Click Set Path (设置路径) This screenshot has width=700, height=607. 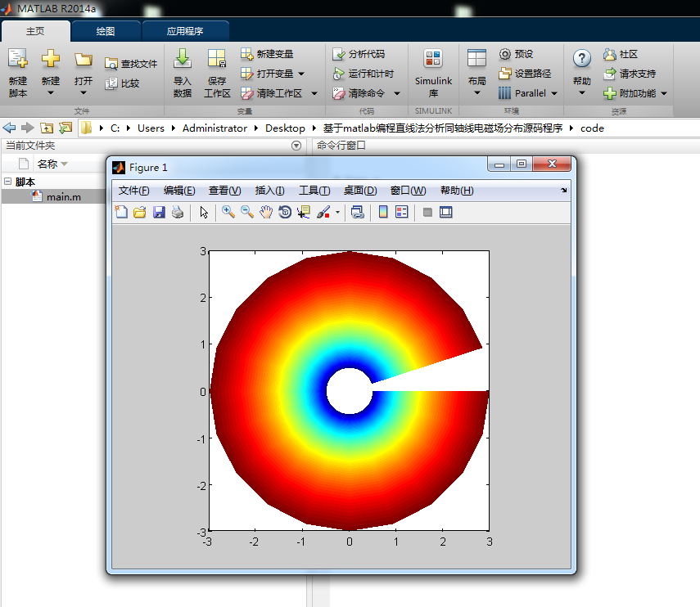click(x=525, y=74)
